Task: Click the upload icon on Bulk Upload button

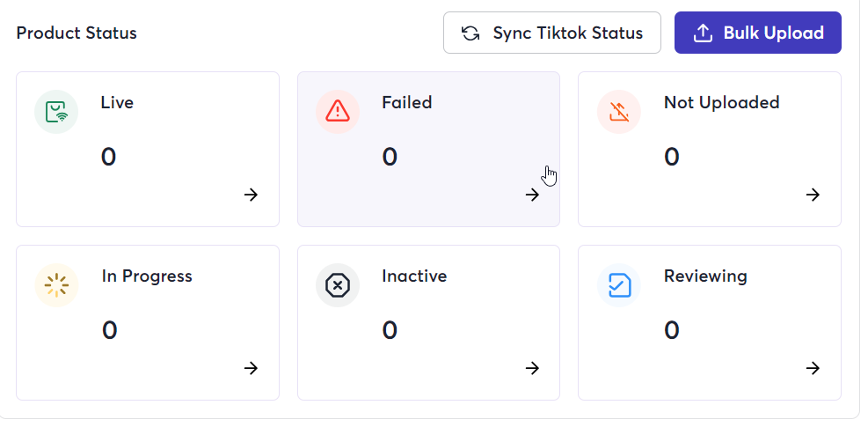Action: 703,33
